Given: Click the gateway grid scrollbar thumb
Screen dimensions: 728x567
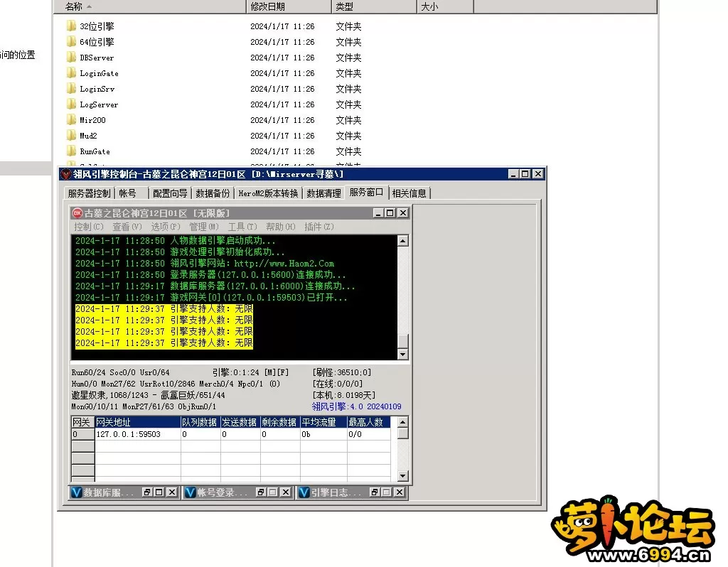Looking at the screenshot, I should pos(402,433).
